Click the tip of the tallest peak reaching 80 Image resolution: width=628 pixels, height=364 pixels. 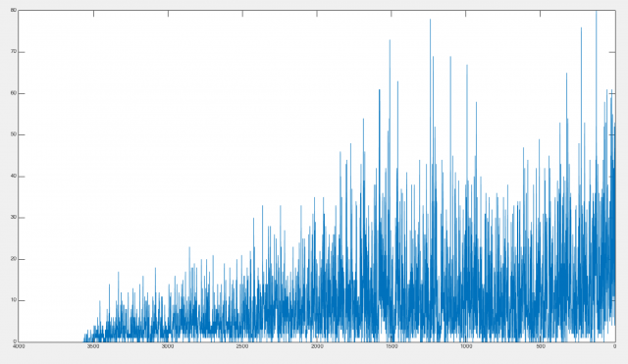pyautogui.click(x=596, y=12)
